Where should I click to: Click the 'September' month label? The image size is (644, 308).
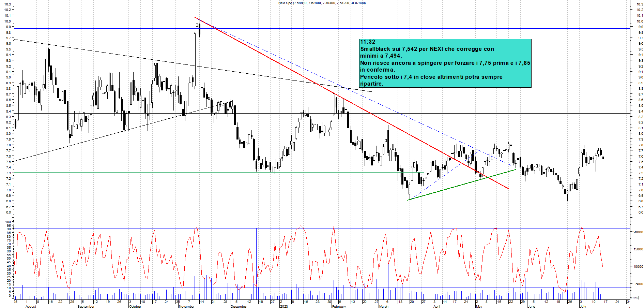pos(86,306)
